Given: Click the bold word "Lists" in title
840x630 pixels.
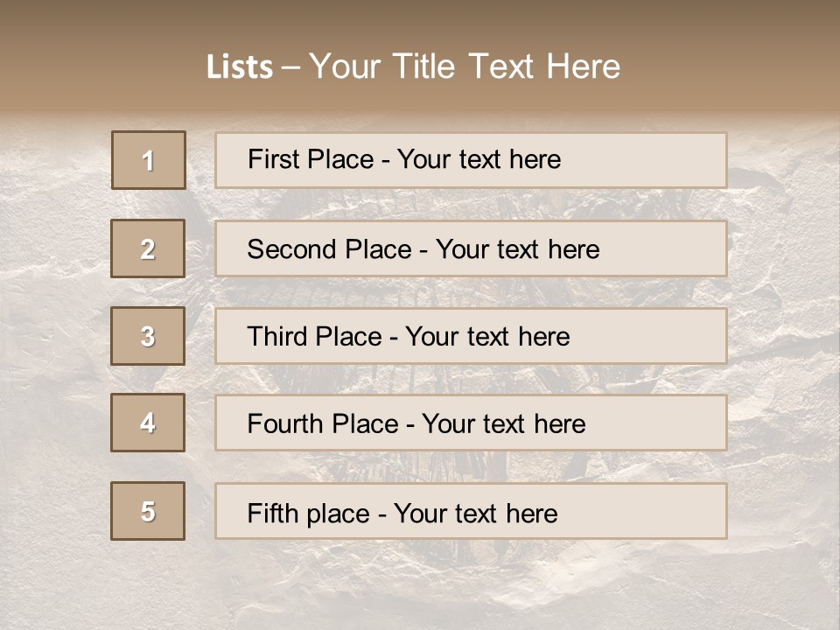Looking at the screenshot, I should [x=240, y=67].
